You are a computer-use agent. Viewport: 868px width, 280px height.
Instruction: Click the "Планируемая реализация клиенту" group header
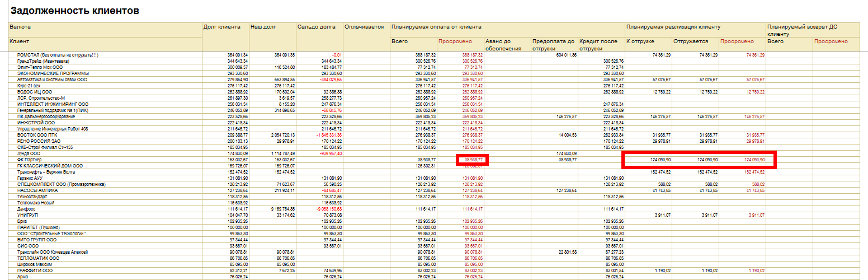point(673,26)
